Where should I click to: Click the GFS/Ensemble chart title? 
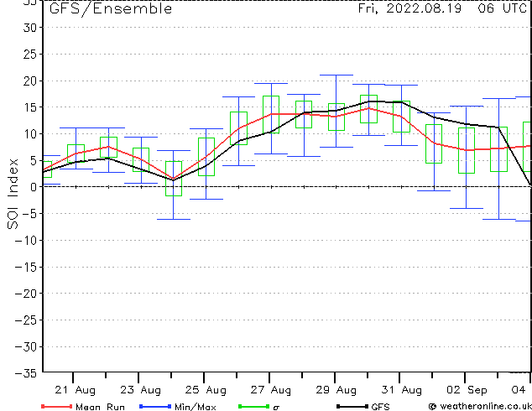point(111,9)
